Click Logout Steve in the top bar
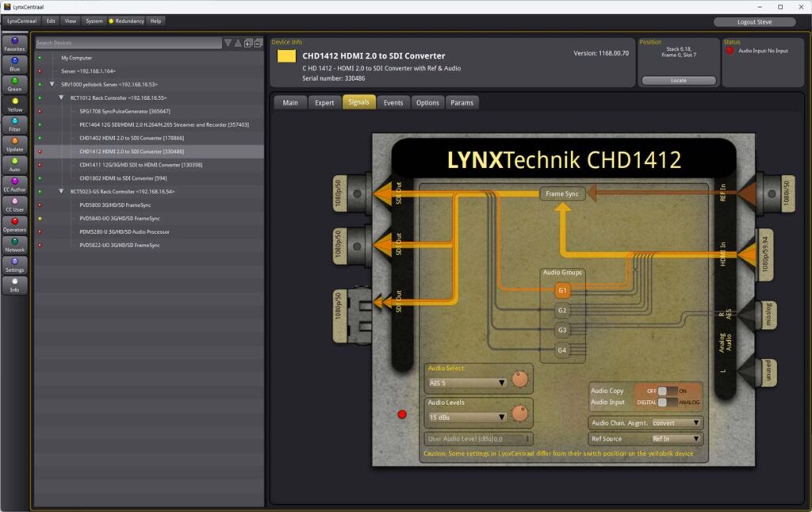Screen dimensions: 812x512 754,21
